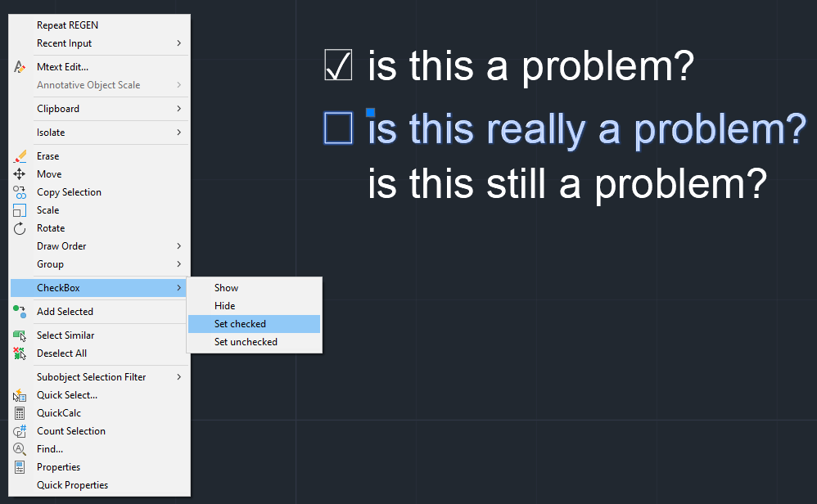Click the checked checkbox beside 'is this a problem?'
This screenshot has height=504, width=817.
(339, 65)
